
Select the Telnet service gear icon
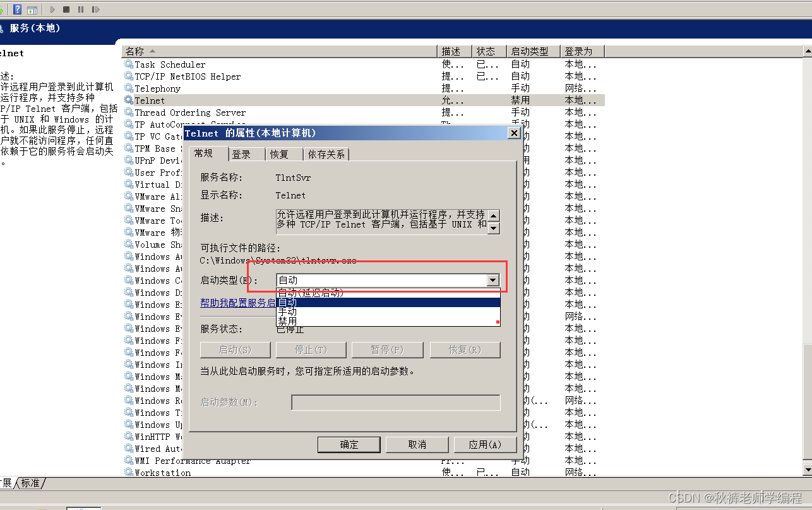click(129, 100)
